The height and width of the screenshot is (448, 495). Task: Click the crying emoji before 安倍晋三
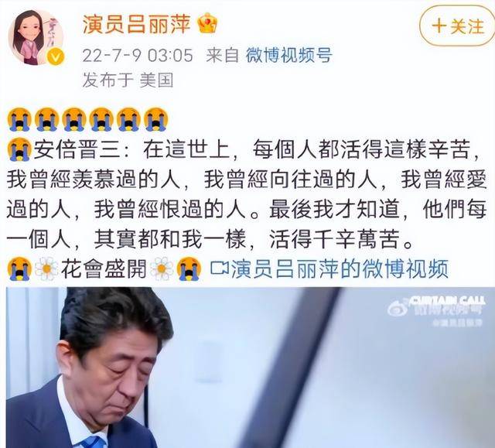19,149
